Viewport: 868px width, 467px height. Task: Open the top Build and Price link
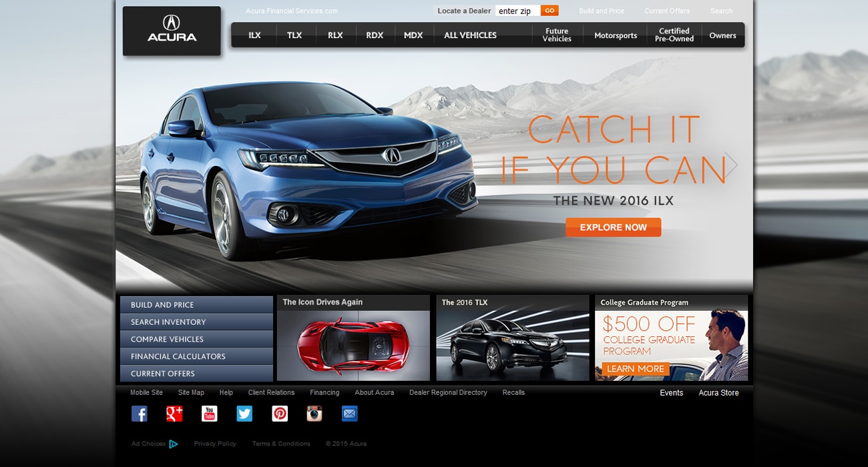pos(602,11)
